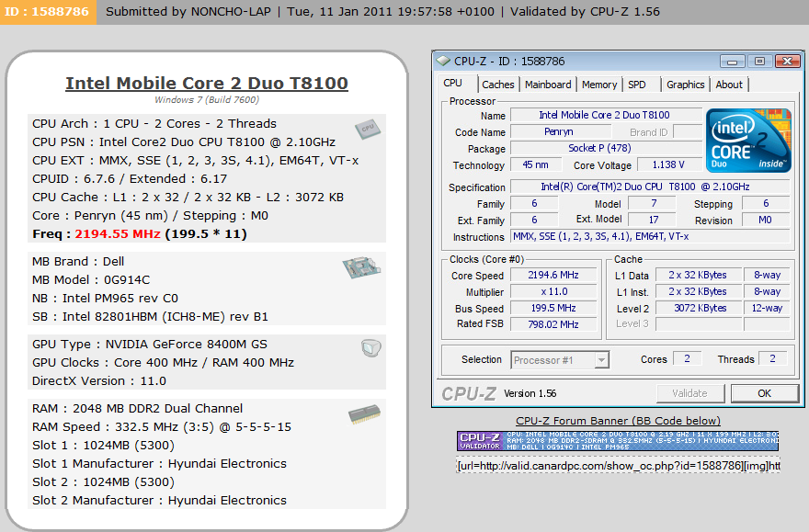Click the Rated FSB value 798.02 MHz

click(553, 324)
